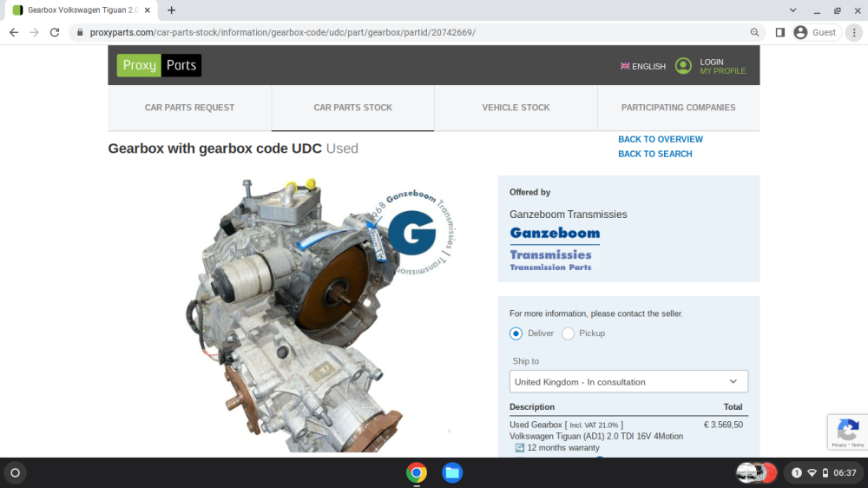Click MY PROFILE link
868x488 pixels.
(722, 71)
